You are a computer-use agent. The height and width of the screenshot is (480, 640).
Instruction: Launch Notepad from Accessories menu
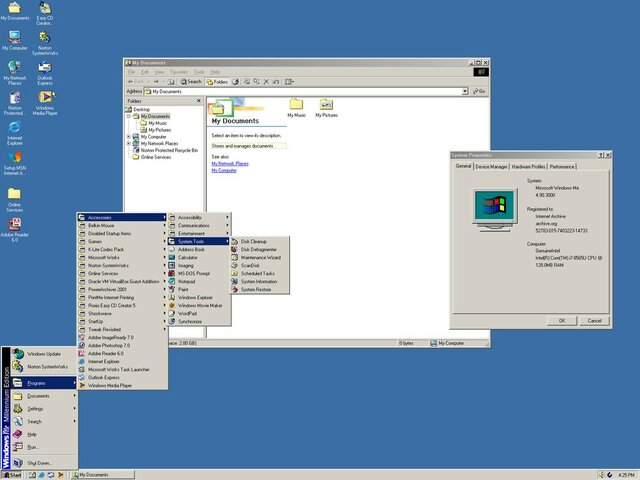point(199,282)
